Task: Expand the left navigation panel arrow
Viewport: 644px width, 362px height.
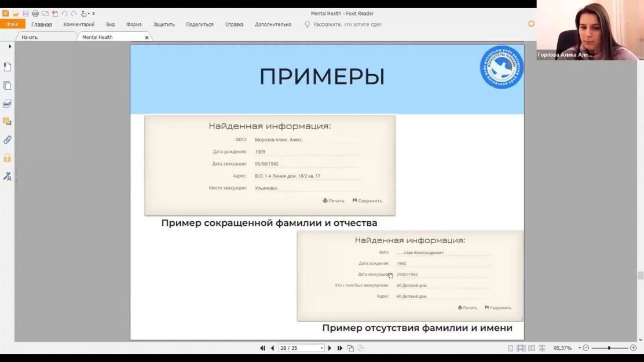Action: (10, 46)
